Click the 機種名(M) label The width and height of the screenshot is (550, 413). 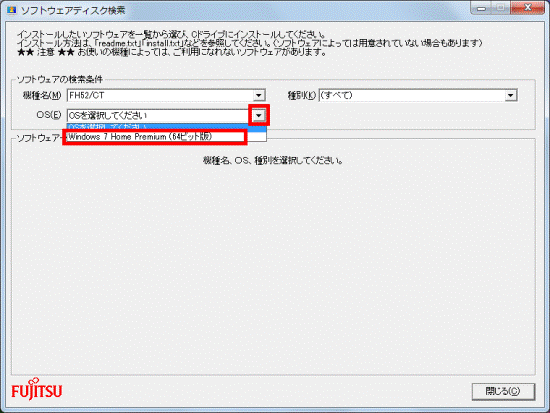(42, 95)
